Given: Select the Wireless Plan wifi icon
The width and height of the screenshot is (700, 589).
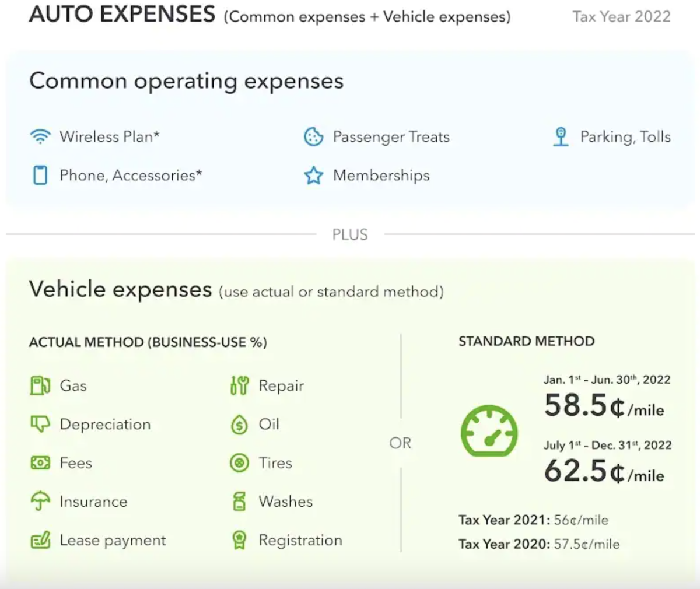Looking at the screenshot, I should click(39, 136).
